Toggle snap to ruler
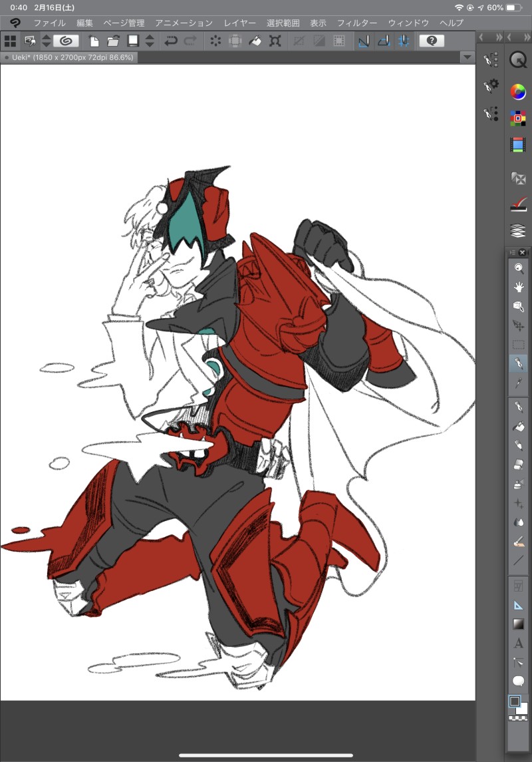 pos(364,41)
